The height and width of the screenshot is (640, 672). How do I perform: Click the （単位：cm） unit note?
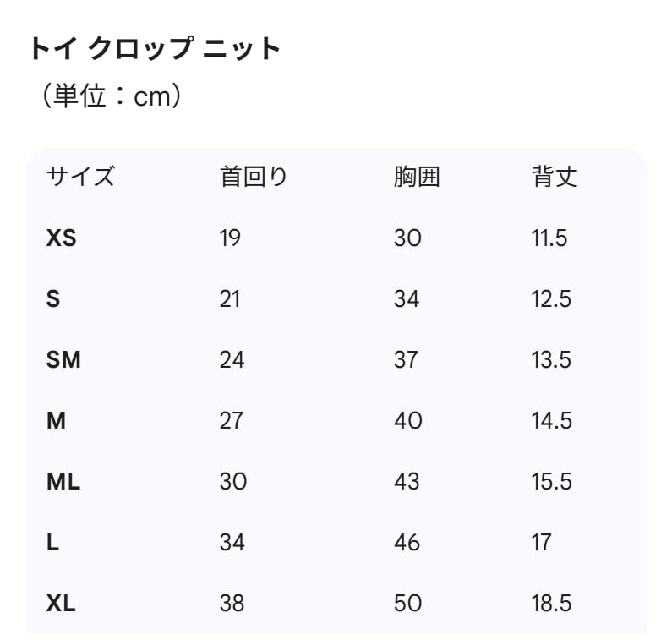tap(106, 96)
